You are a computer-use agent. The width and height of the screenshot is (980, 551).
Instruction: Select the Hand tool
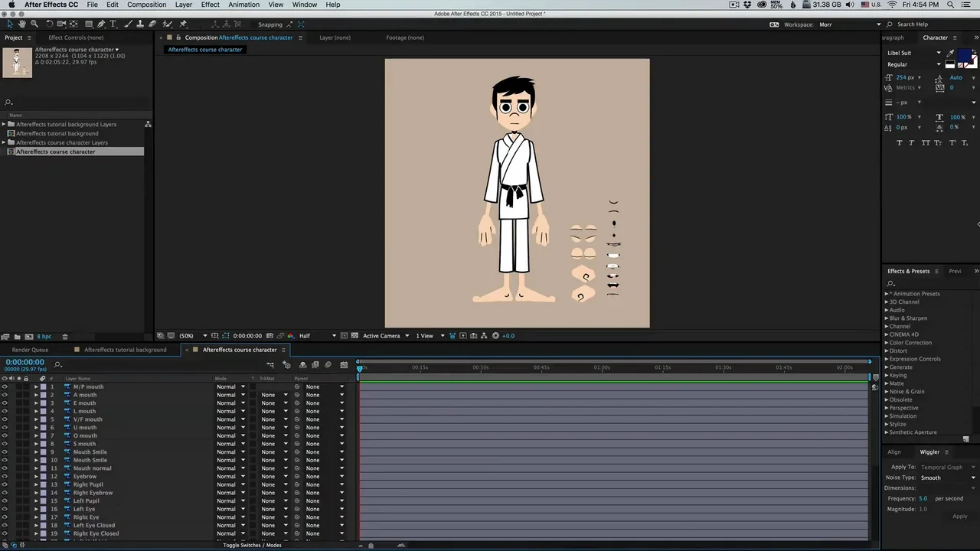[22, 24]
